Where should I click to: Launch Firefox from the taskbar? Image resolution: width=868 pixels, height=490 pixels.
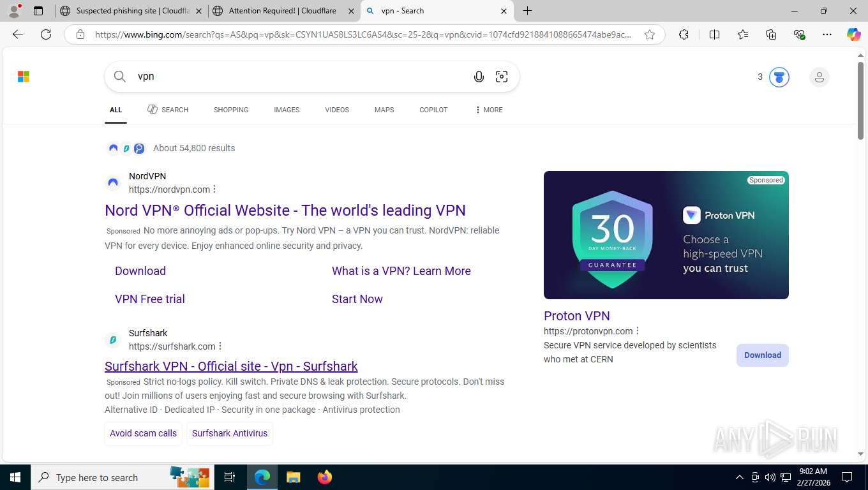tap(325, 477)
